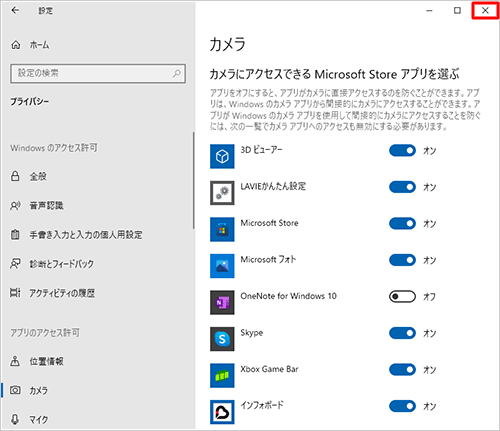The image size is (500, 431).
Task: Turn off the Skype camera switch
Action: pyautogui.click(x=402, y=333)
